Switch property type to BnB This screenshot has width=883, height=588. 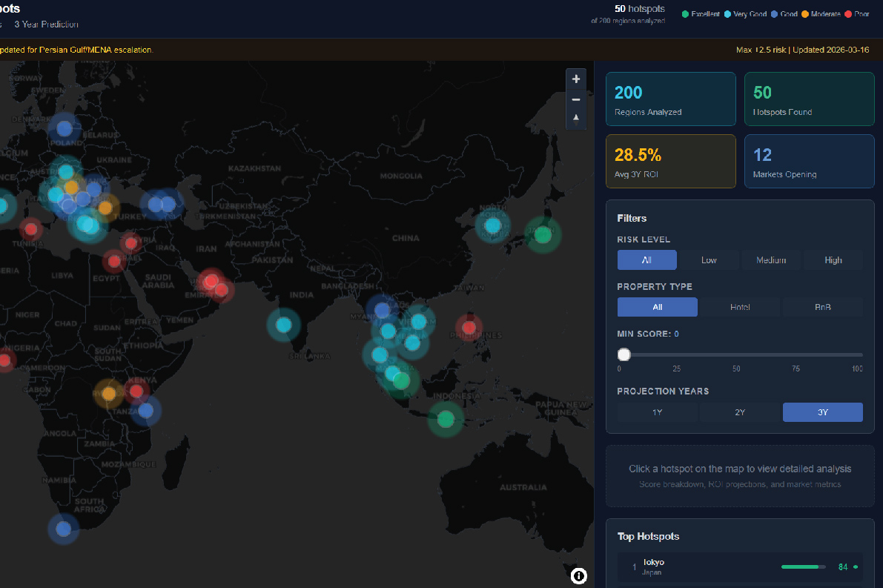tap(822, 307)
